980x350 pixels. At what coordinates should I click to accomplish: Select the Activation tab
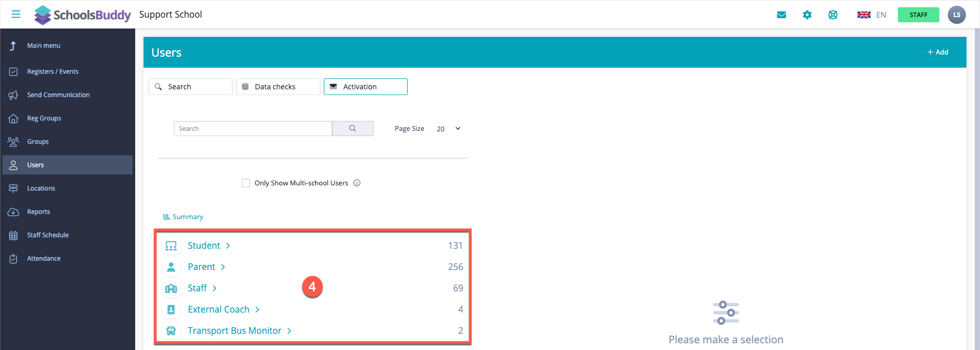[x=365, y=87]
